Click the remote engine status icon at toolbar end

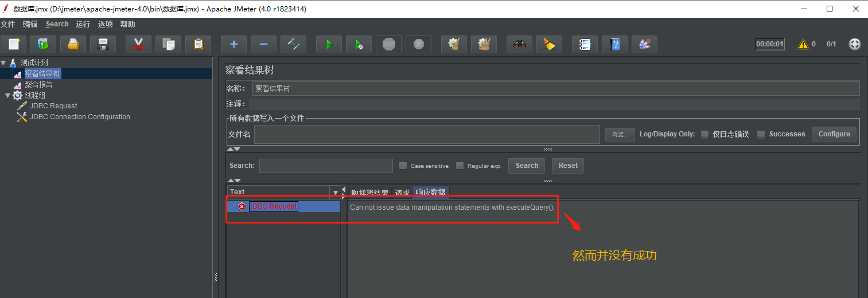pyautogui.click(x=855, y=44)
